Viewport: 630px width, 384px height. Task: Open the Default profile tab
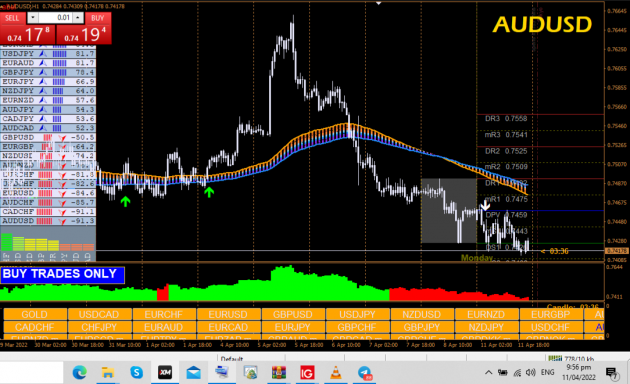(232, 358)
